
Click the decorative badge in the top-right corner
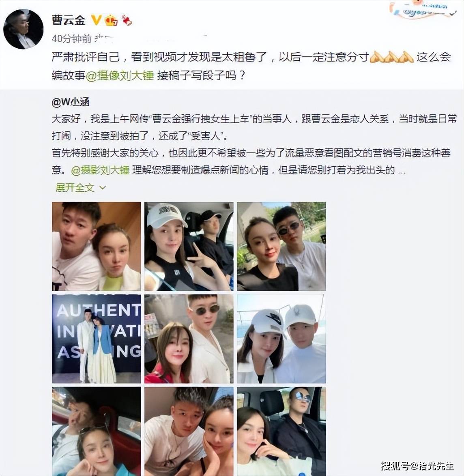click(423, 9)
